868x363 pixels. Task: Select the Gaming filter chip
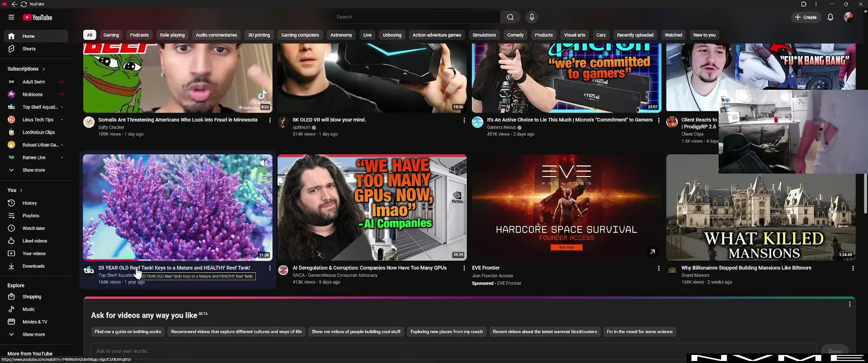tap(111, 35)
